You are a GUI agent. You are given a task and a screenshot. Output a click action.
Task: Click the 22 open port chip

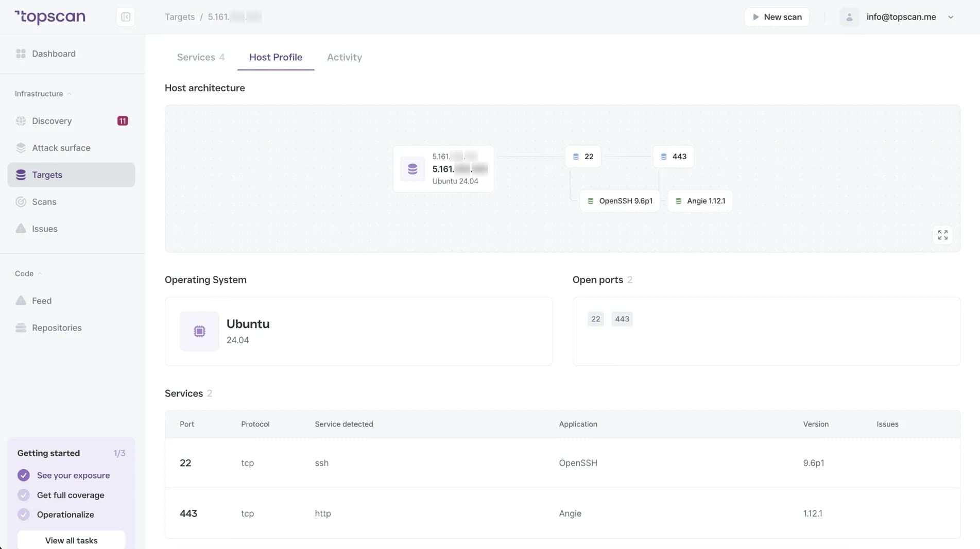tap(595, 319)
